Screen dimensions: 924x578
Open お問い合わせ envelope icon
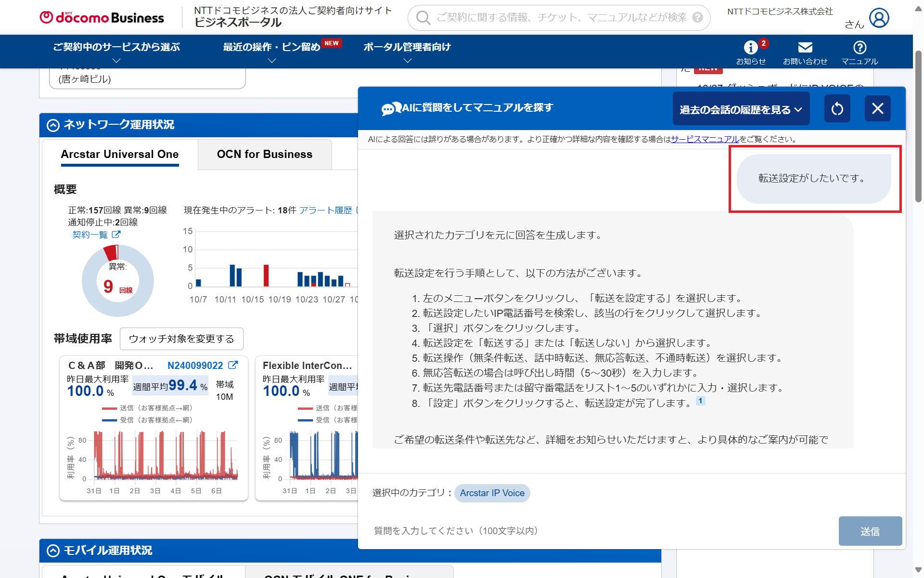click(x=805, y=48)
